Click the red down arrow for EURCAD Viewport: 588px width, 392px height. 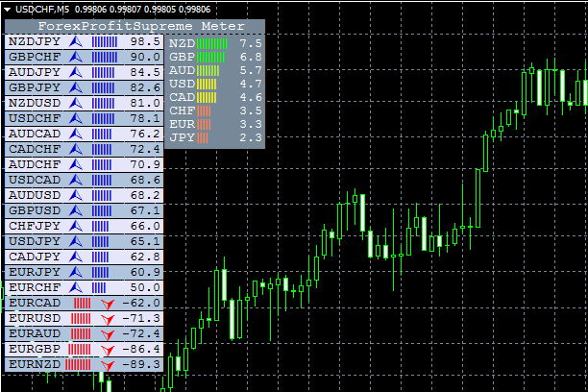[108, 303]
